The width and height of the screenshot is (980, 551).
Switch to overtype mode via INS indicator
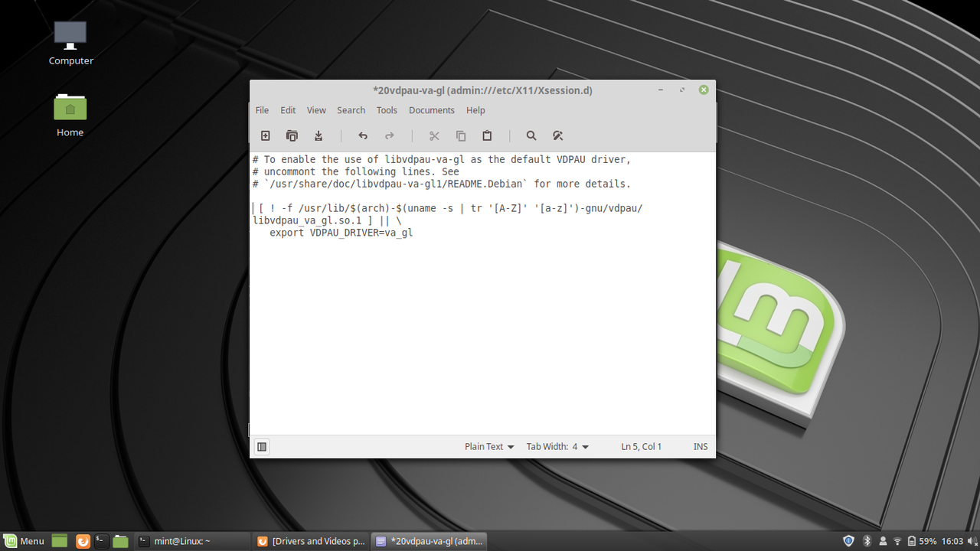700,446
